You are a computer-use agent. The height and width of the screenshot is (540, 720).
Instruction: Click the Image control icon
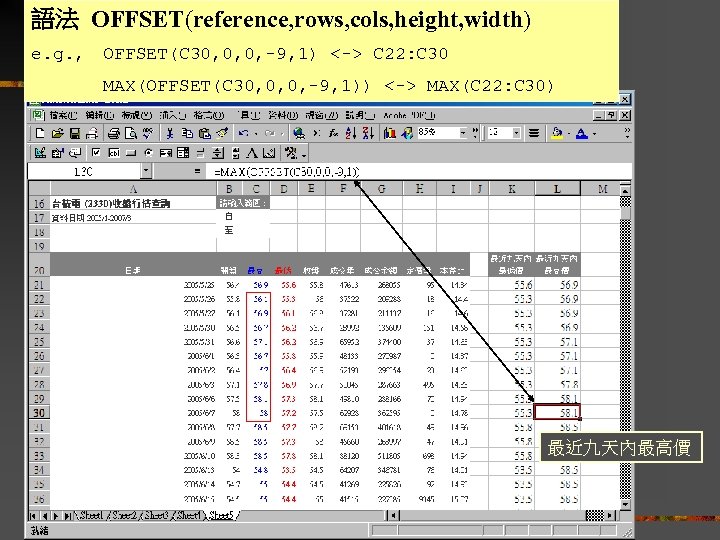click(x=270, y=152)
